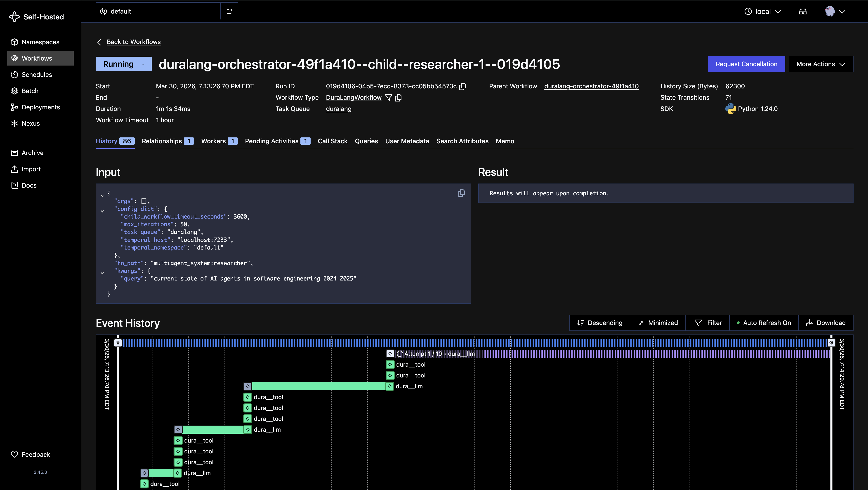Select the History tab
The height and width of the screenshot is (490, 868).
tap(115, 141)
